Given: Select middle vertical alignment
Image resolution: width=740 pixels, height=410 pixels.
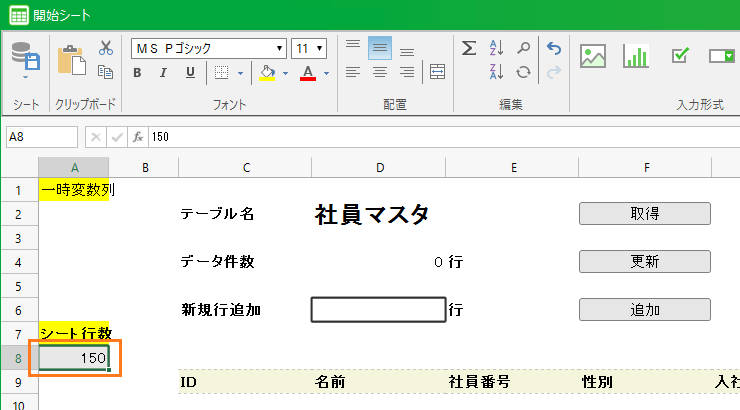Looking at the screenshot, I should [380, 48].
